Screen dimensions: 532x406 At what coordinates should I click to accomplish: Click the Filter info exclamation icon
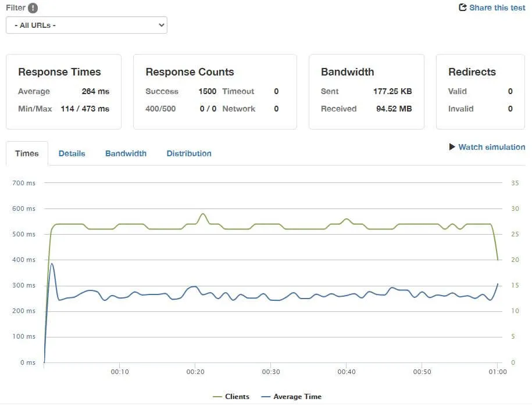tap(33, 8)
